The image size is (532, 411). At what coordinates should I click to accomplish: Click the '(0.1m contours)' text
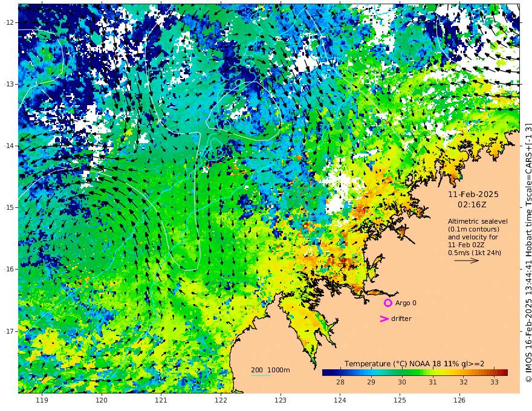coord(473,229)
